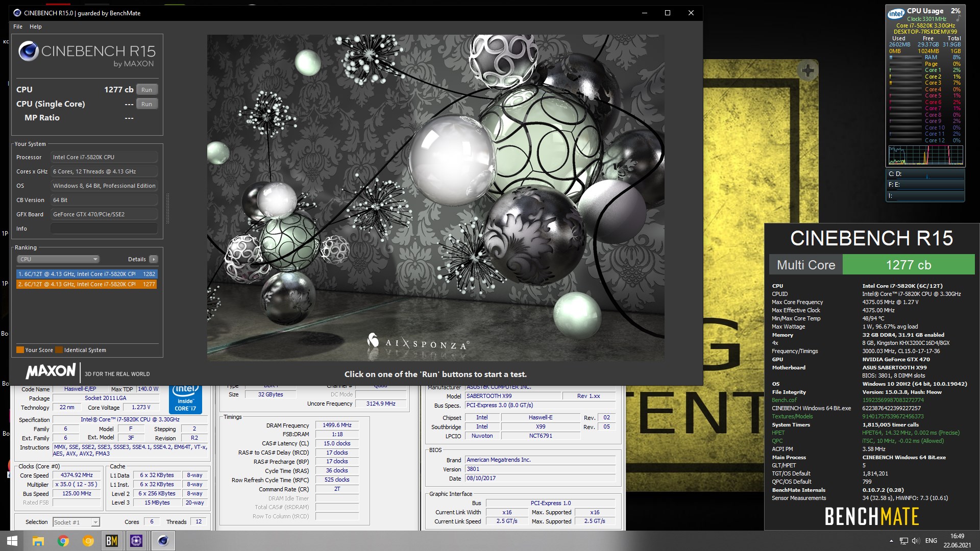The image size is (980, 551).
Task: Show hidden system tray icons
Action: click(x=891, y=541)
